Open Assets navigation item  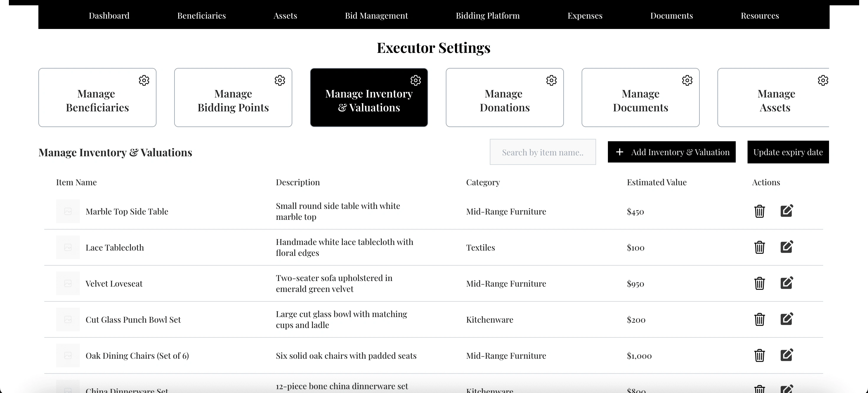[285, 16]
